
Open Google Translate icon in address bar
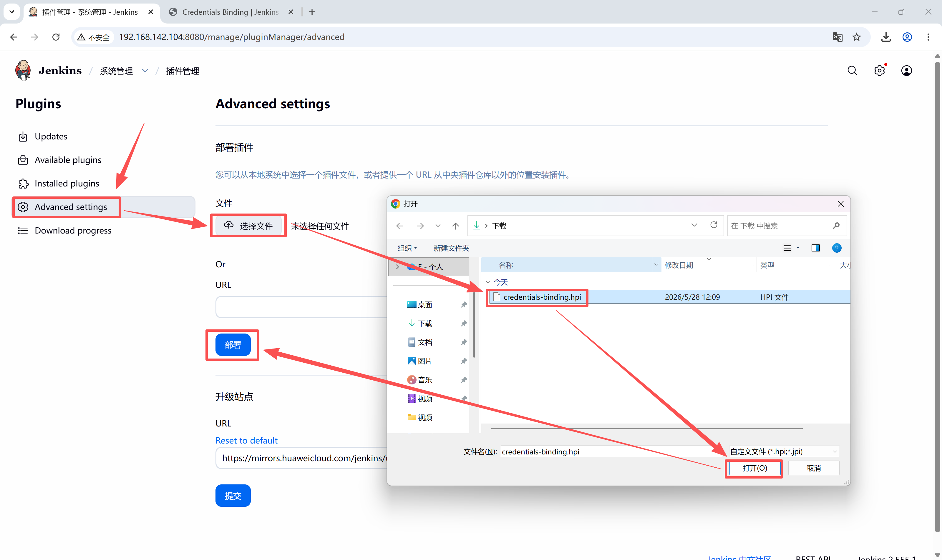[x=837, y=37]
